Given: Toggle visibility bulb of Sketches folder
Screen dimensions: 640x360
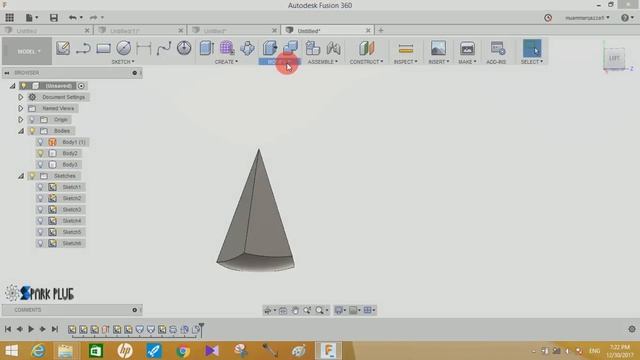Looking at the screenshot, I should point(32,176).
